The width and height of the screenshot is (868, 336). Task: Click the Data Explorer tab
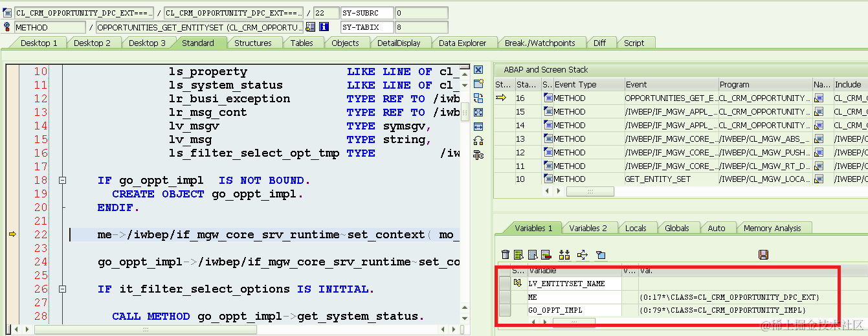click(462, 43)
